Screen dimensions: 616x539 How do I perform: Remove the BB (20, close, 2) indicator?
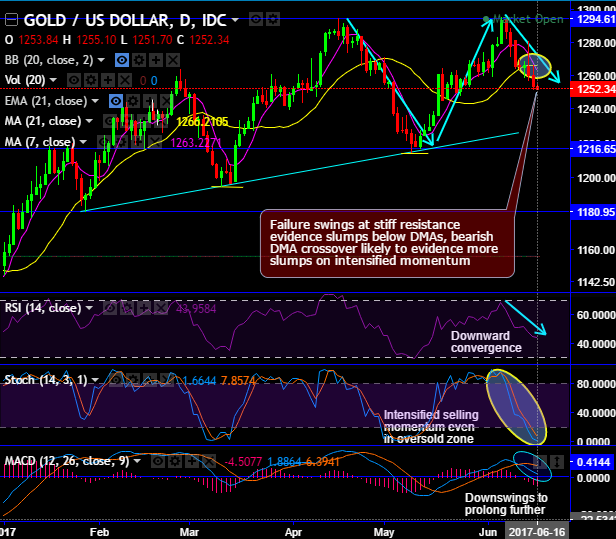tap(173, 60)
